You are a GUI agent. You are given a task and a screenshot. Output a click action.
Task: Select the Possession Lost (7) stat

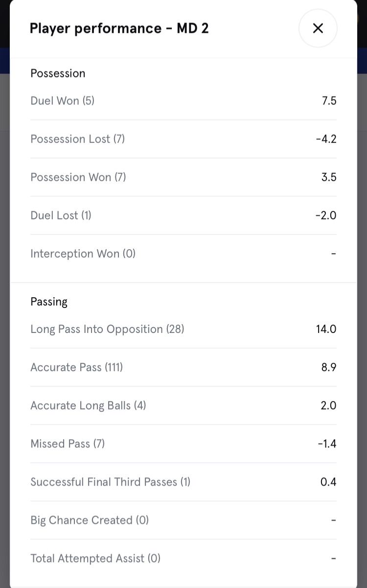tap(78, 139)
